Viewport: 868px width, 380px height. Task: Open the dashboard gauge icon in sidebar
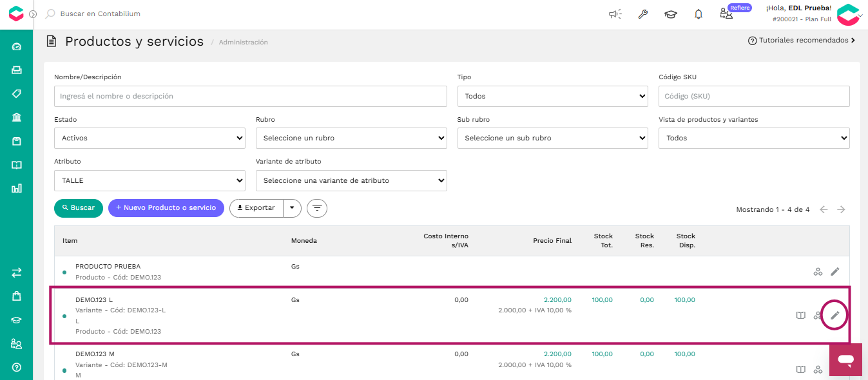(x=17, y=46)
